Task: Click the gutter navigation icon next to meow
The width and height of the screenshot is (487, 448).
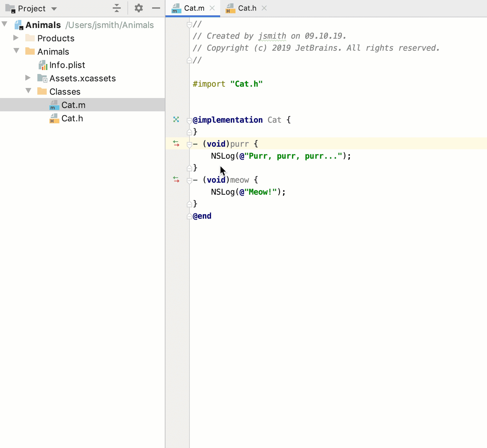Action: click(x=176, y=180)
